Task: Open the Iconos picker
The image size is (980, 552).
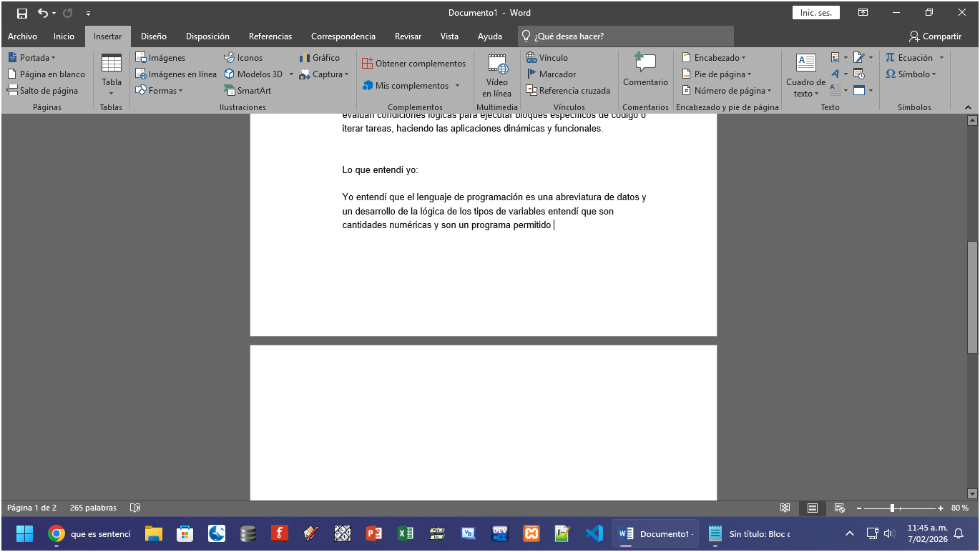Action: tap(243, 58)
